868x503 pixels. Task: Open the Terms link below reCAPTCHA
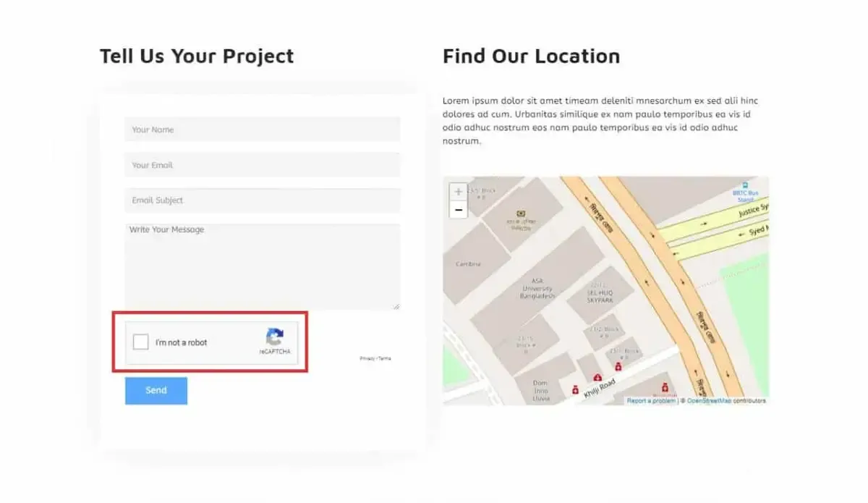385,358
